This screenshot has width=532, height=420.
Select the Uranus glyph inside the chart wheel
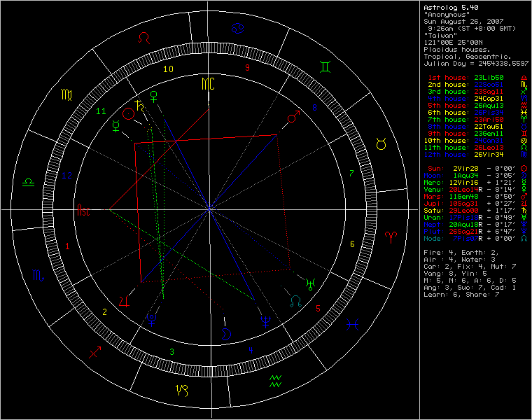[309, 285]
